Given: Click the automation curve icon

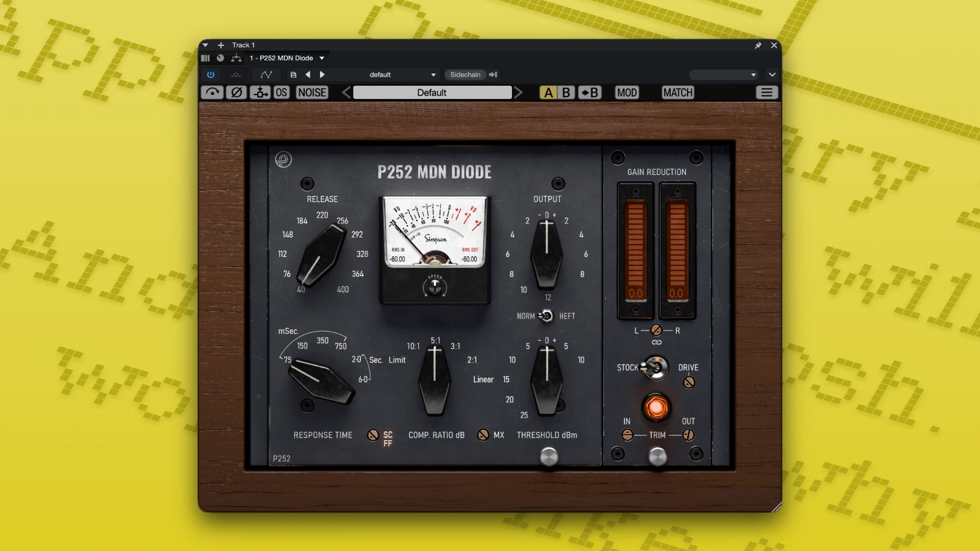Looking at the screenshot, I should (x=266, y=74).
